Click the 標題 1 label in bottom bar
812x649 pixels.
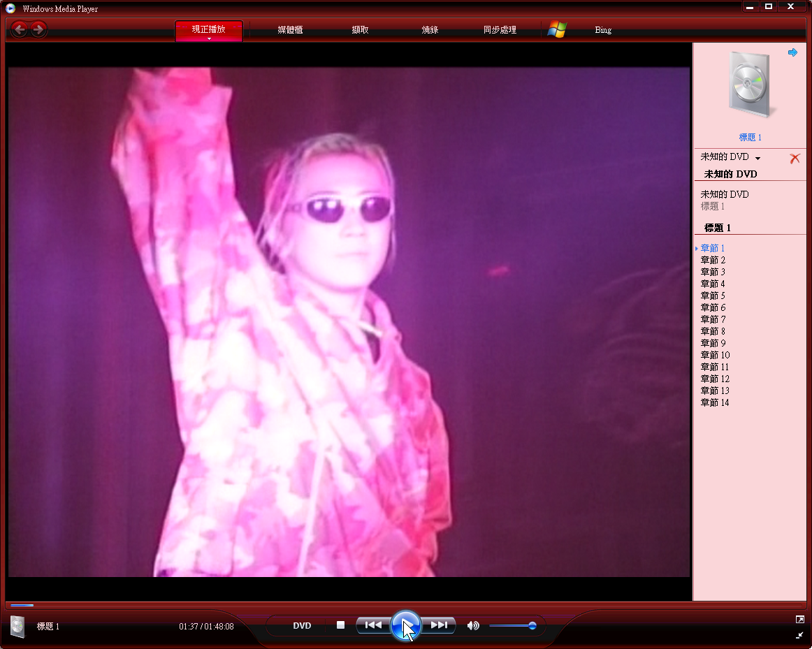[x=48, y=626]
